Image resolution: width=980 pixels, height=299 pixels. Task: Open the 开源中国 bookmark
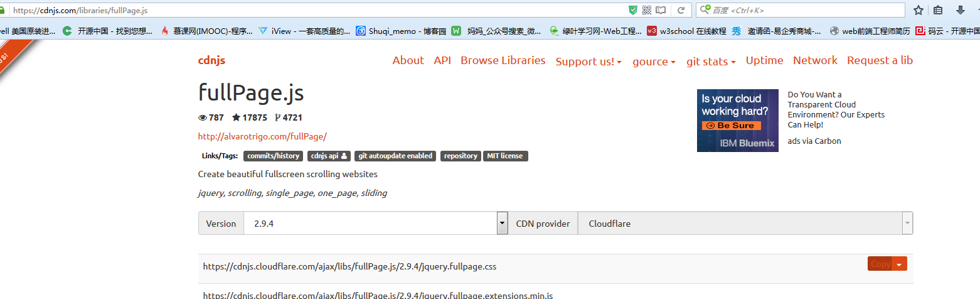(x=108, y=31)
